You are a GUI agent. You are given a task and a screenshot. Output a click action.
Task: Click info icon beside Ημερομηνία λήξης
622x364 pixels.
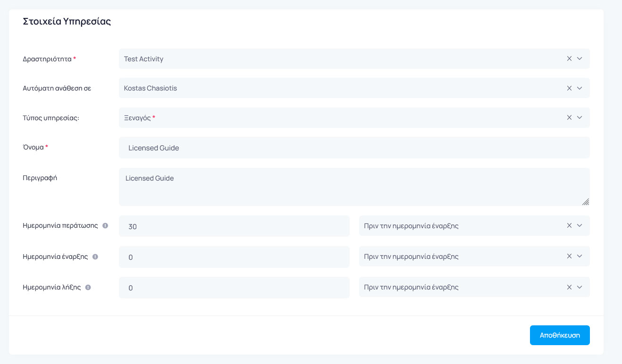(88, 287)
